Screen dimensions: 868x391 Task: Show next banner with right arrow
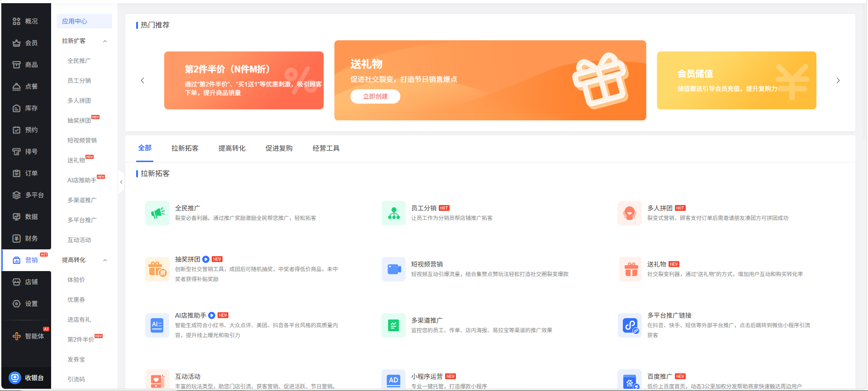(x=838, y=81)
